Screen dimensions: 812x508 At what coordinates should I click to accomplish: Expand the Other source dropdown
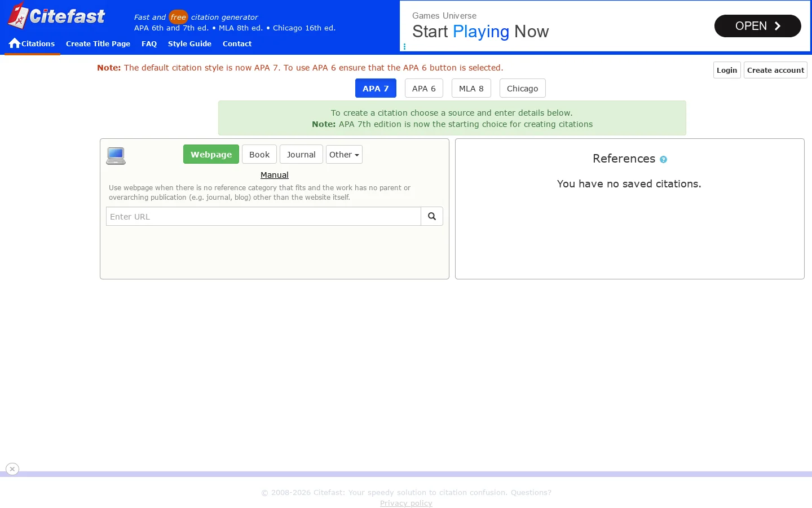344,154
